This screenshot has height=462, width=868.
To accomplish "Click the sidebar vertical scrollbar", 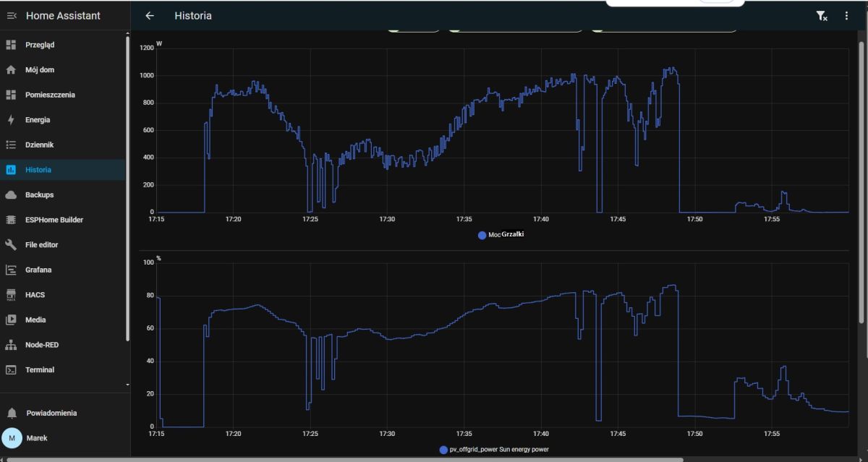I will 128,188.
